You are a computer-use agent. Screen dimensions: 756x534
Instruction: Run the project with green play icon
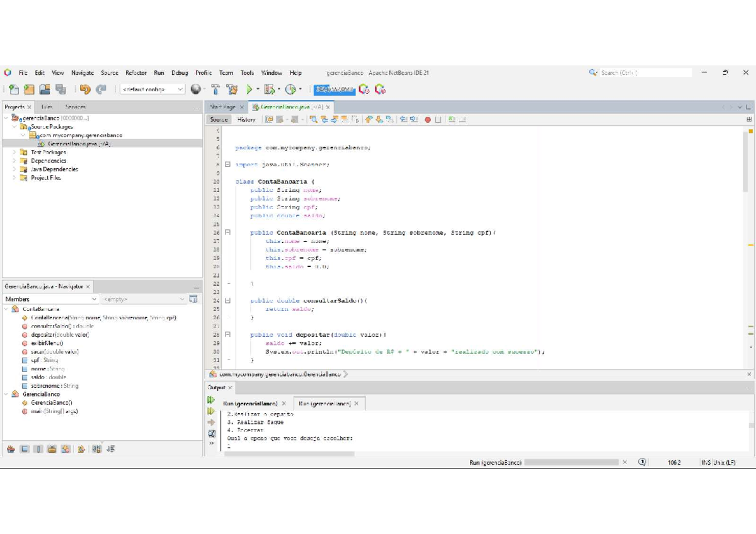tap(249, 90)
